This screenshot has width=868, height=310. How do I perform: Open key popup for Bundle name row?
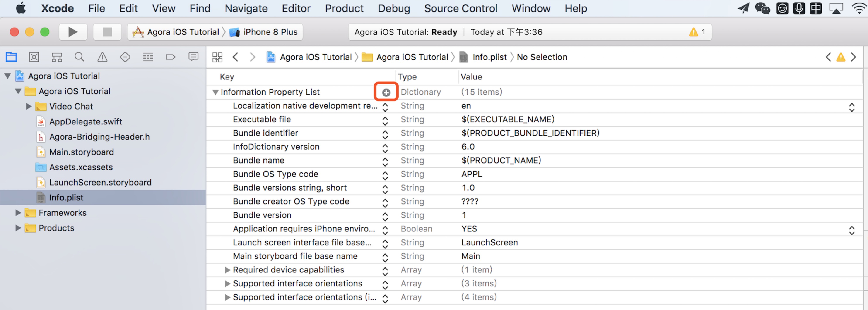tap(385, 162)
